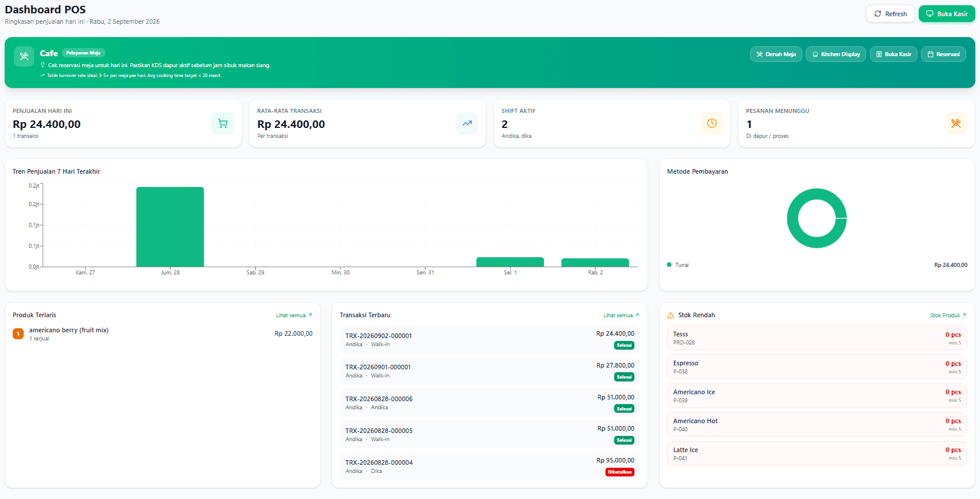Open the Reservasi page
Viewport: 980px width, 499px height.
tap(943, 54)
